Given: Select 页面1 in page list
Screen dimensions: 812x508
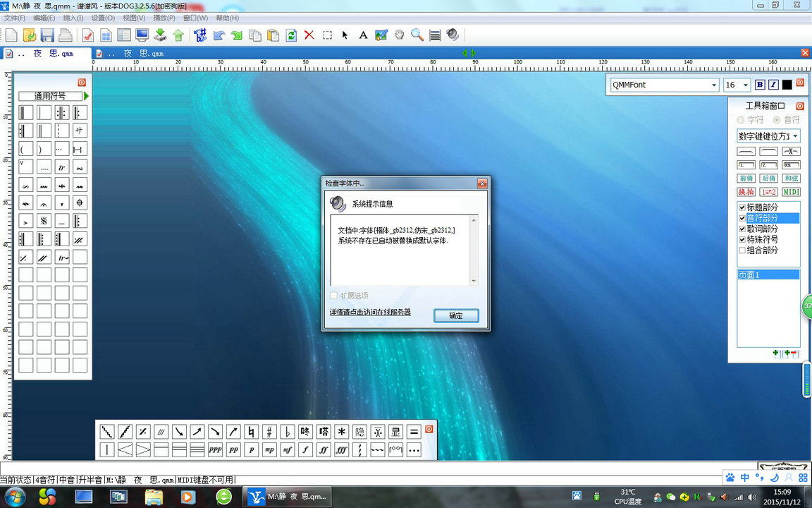Looking at the screenshot, I should coord(768,274).
